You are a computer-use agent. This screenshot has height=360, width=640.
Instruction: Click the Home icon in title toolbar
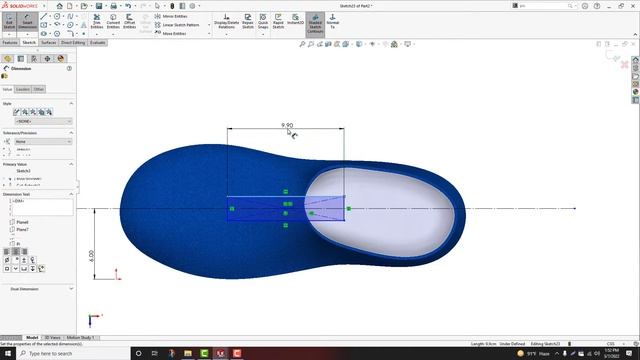coord(60,6)
